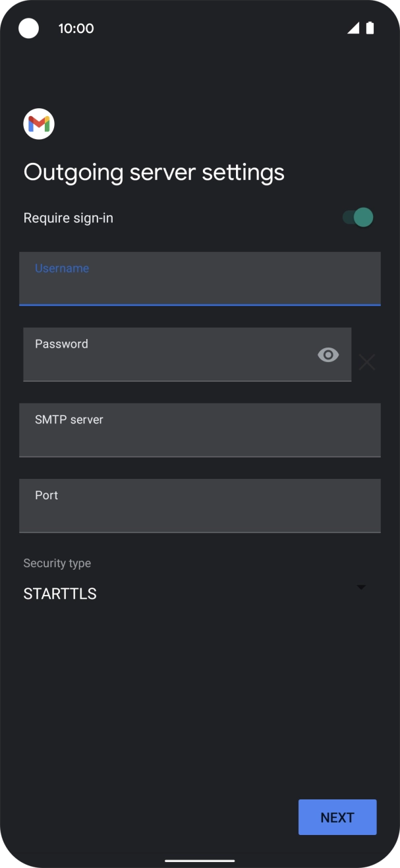
Task: Click the Gmail app icon
Action: (x=38, y=124)
